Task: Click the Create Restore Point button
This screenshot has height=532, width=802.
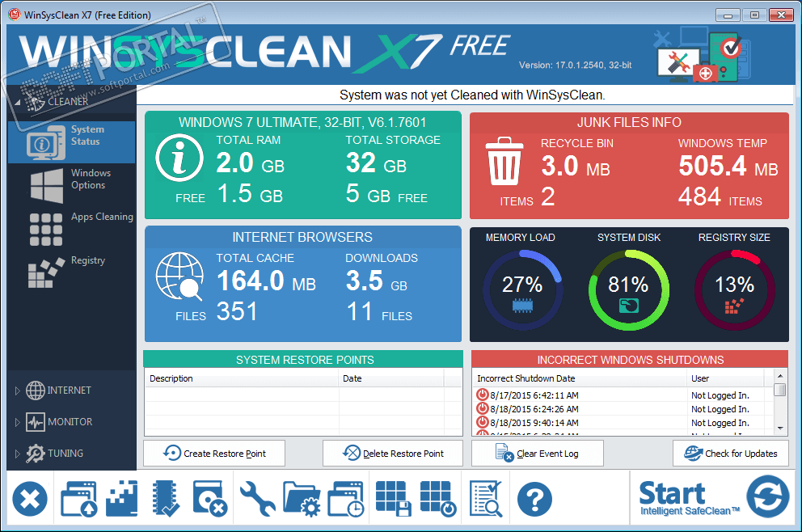Action: coord(214,454)
